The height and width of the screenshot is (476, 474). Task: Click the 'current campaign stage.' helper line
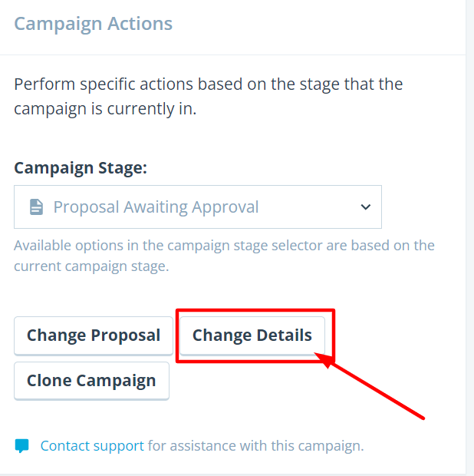91,266
